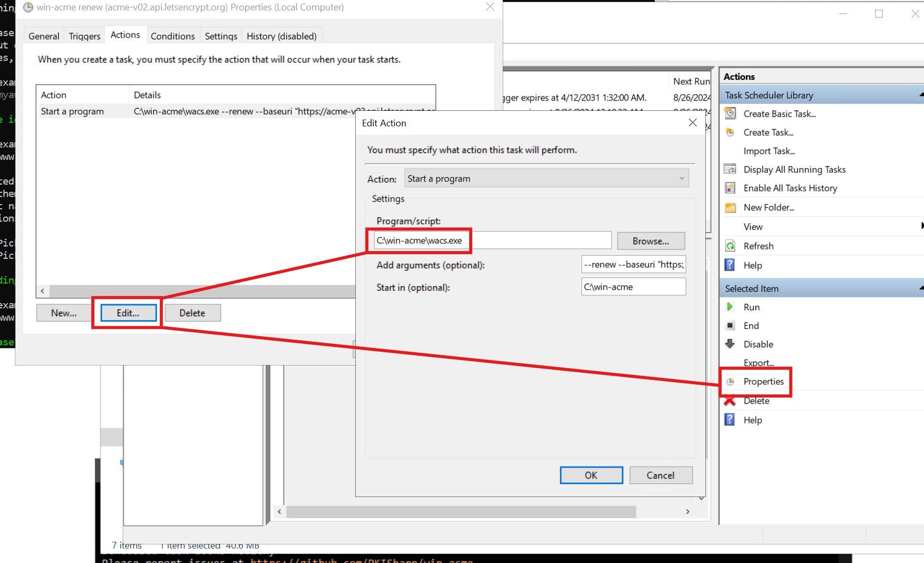
Task: Collapse the Task Scheduler Library section
Action: tap(921, 95)
